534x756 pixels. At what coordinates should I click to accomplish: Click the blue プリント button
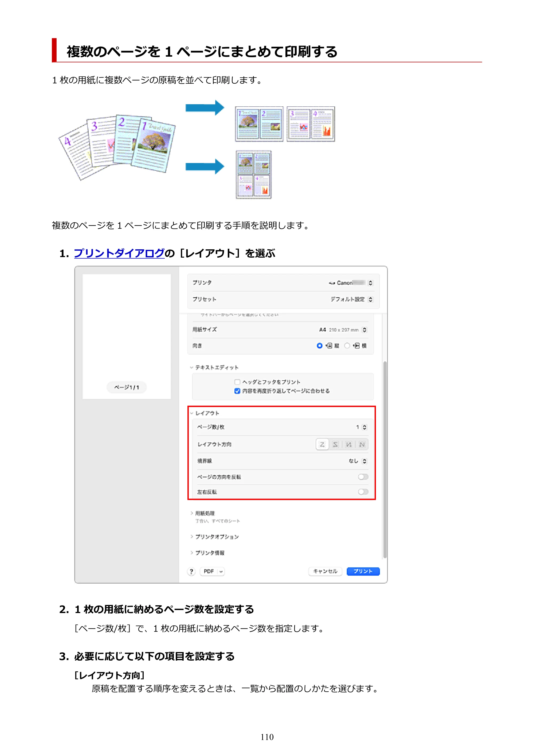click(x=363, y=571)
